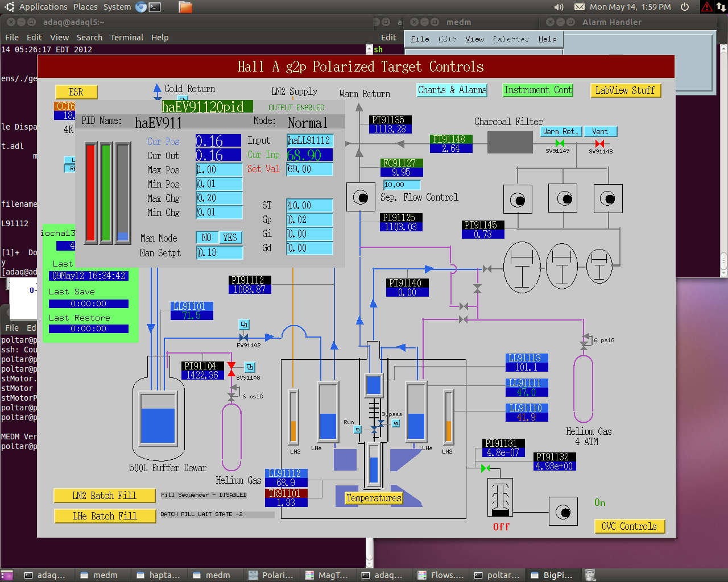Open the Run valve display icon
This screenshot has height=582, width=728.
point(358,430)
